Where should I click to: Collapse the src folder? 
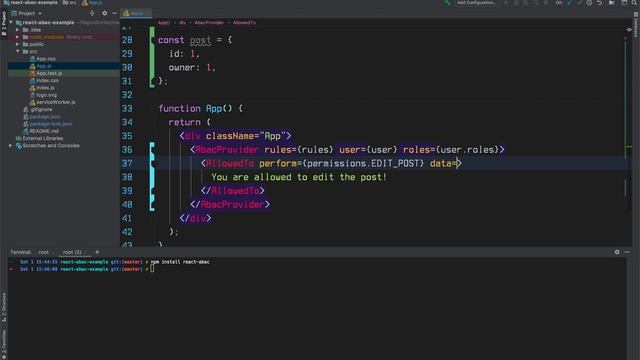tap(18, 51)
